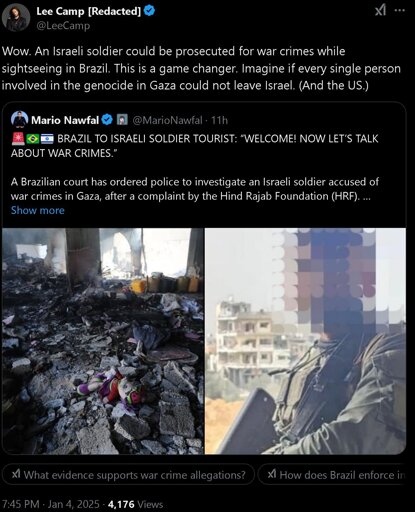Open the rubble and toy photo
Screen dimensions: 415x512
[x=103, y=341]
